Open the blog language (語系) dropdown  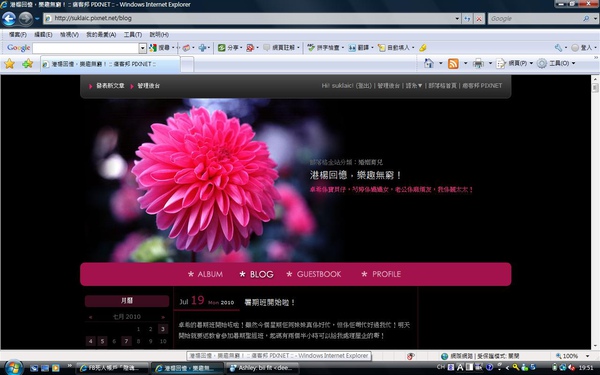[x=414, y=86]
